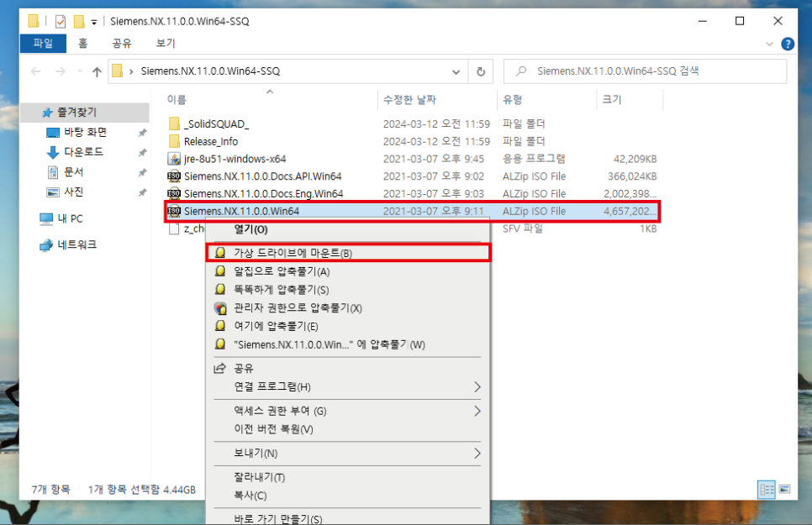812x525 pixels.
Task: Select jre-8u51-windows-x64 application file
Action: pos(235,159)
